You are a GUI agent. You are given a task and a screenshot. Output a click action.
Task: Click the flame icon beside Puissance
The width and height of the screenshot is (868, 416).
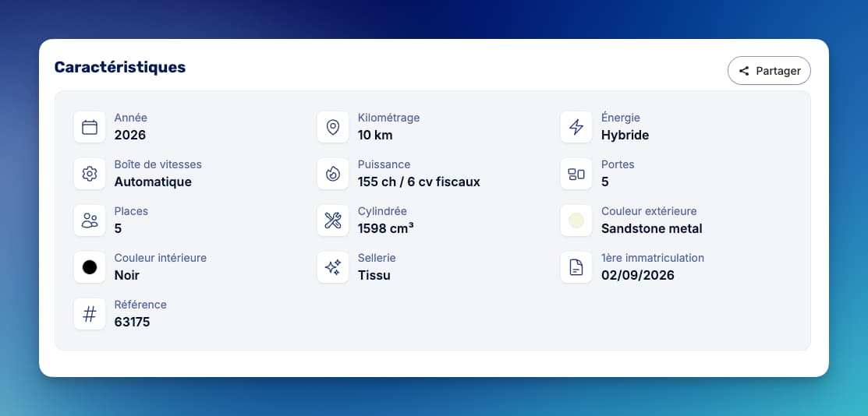pyautogui.click(x=333, y=174)
